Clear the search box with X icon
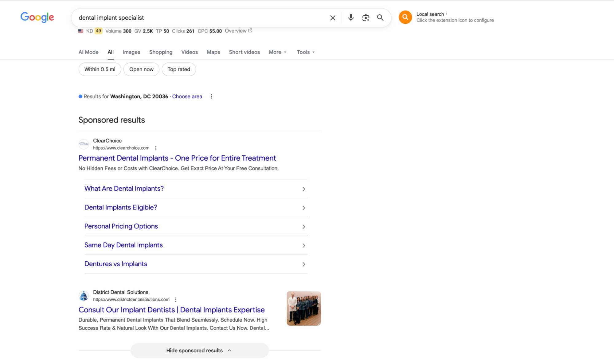 coord(333,18)
